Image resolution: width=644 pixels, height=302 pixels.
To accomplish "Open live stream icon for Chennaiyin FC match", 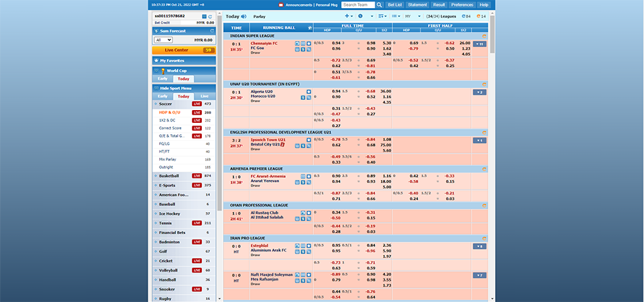I will click(x=297, y=43).
